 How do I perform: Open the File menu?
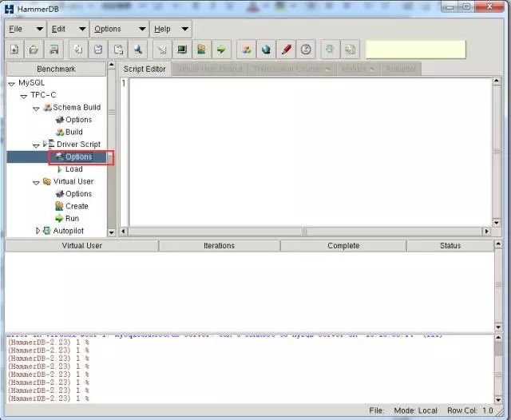click(26, 29)
